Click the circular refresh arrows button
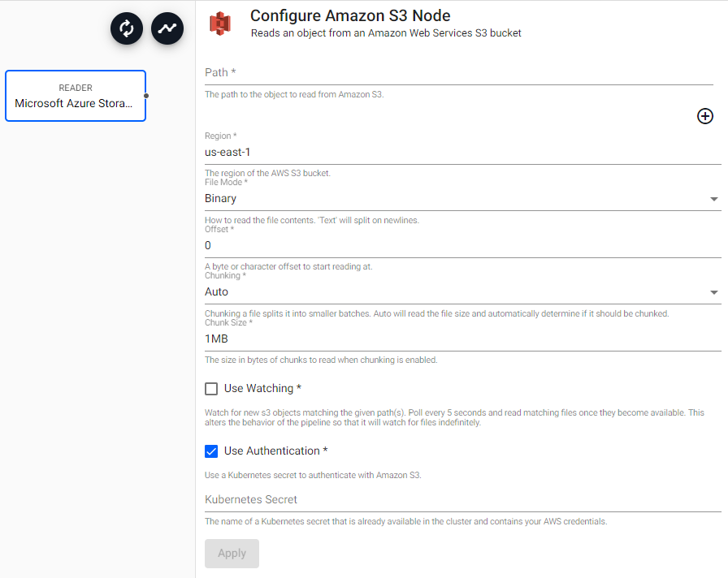Viewport: 728px width, 578px height. [x=126, y=28]
